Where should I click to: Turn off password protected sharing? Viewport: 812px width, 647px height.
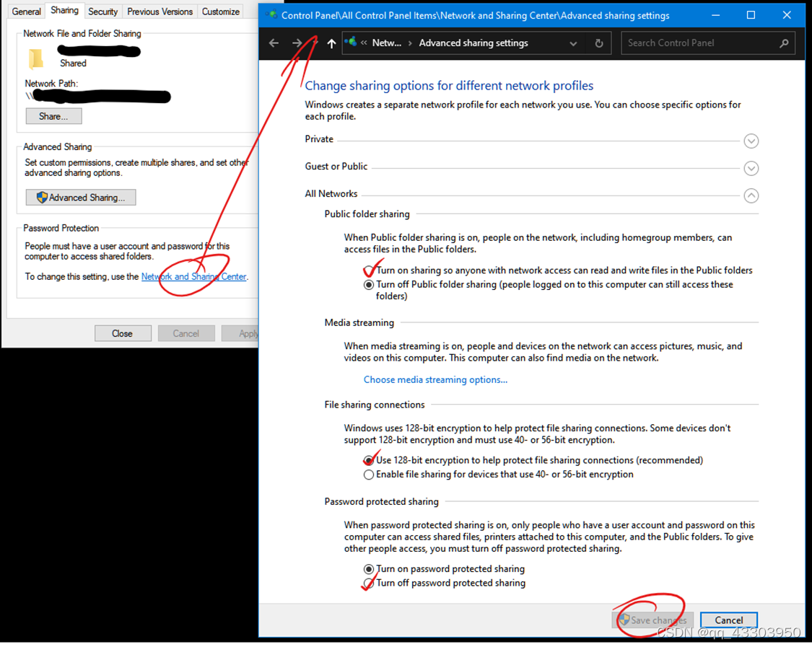tap(369, 584)
